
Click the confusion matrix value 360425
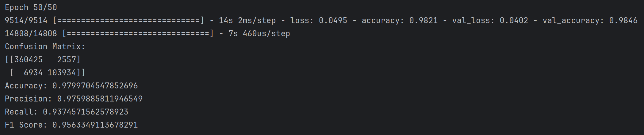(28, 60)
